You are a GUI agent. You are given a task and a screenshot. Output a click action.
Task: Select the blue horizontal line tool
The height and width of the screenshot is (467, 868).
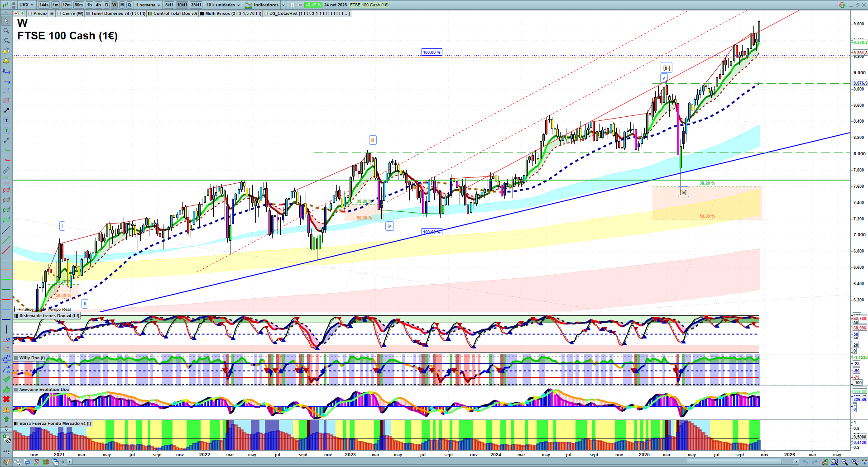6,319
